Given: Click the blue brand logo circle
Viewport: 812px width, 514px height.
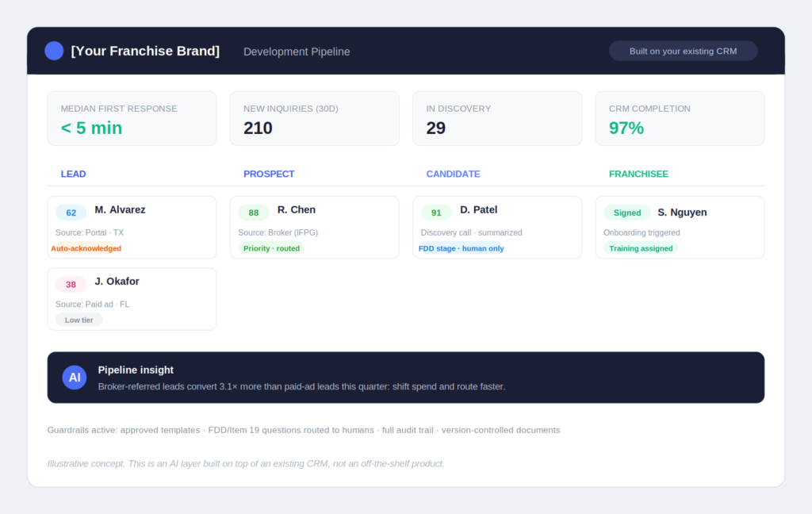Looking at the screenshot, I should 54,51.
